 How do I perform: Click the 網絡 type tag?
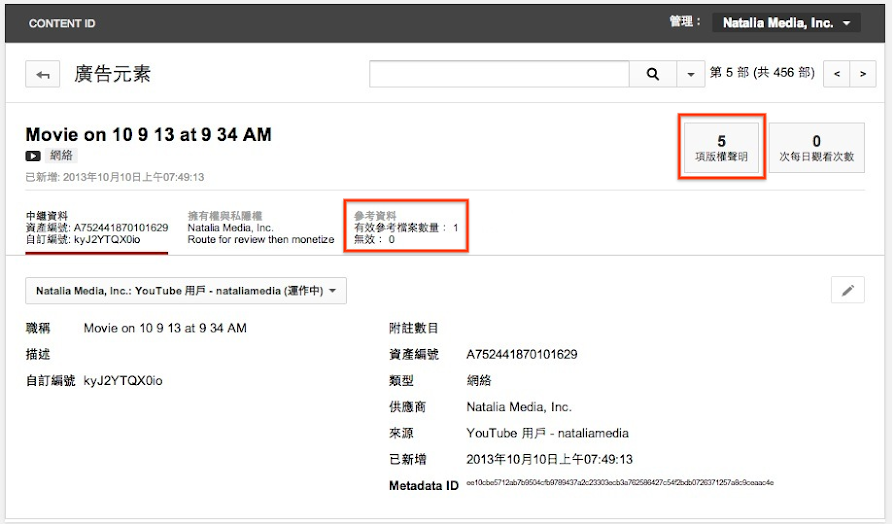pos(61,156)
